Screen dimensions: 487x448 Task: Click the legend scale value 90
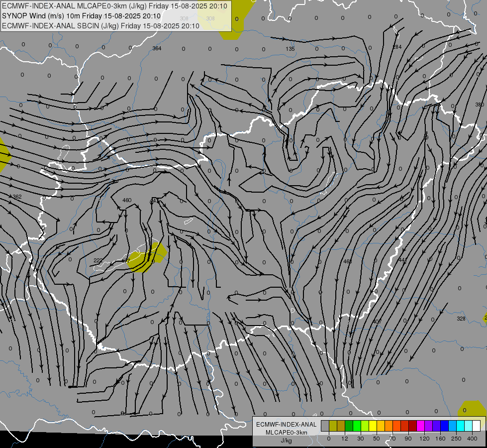(x=408, y=439)
